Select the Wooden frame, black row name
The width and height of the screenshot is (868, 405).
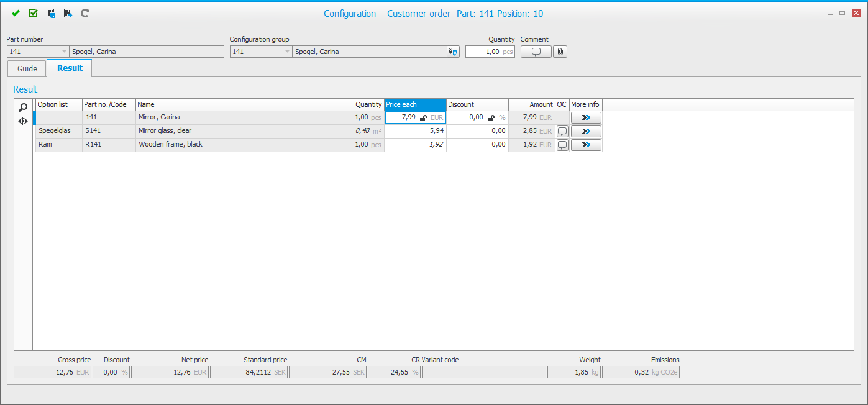click(x=171, y=145)
